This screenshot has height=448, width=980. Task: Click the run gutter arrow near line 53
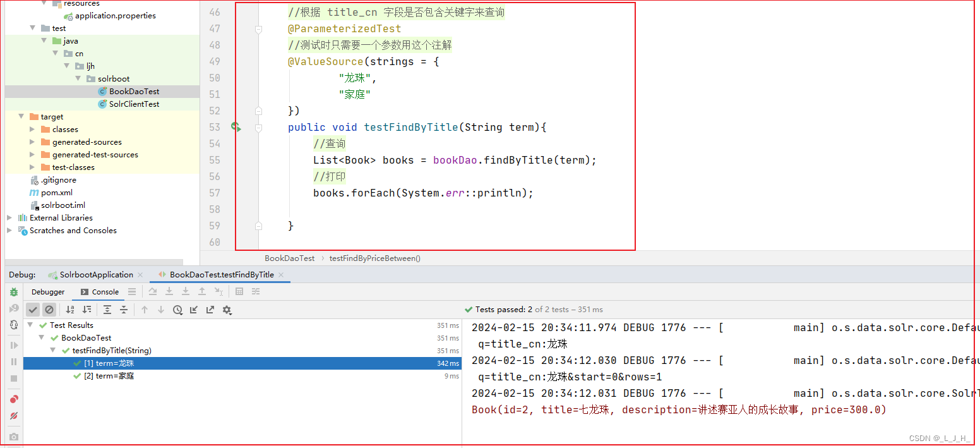pyautogui.click(x=237, y=127)
